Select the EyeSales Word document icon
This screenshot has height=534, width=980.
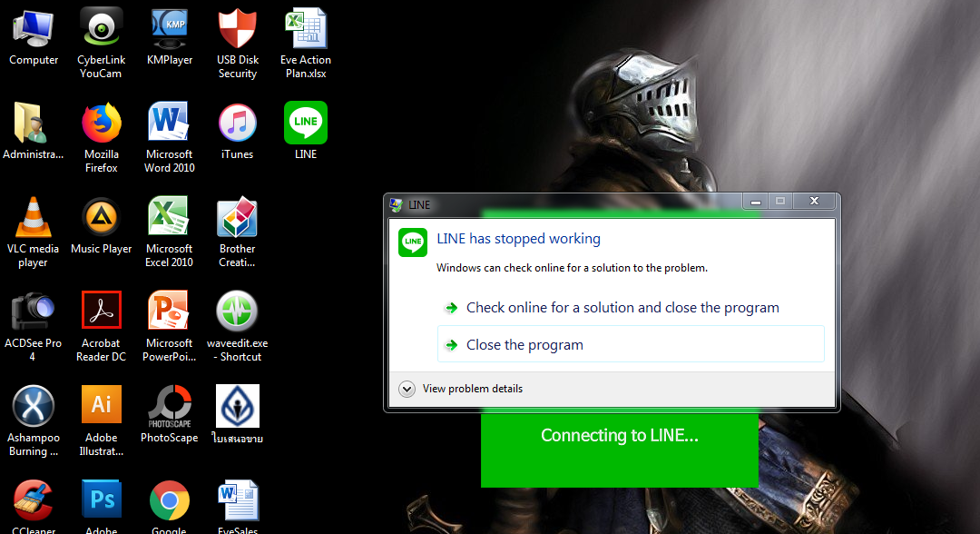tap(238, 500)
